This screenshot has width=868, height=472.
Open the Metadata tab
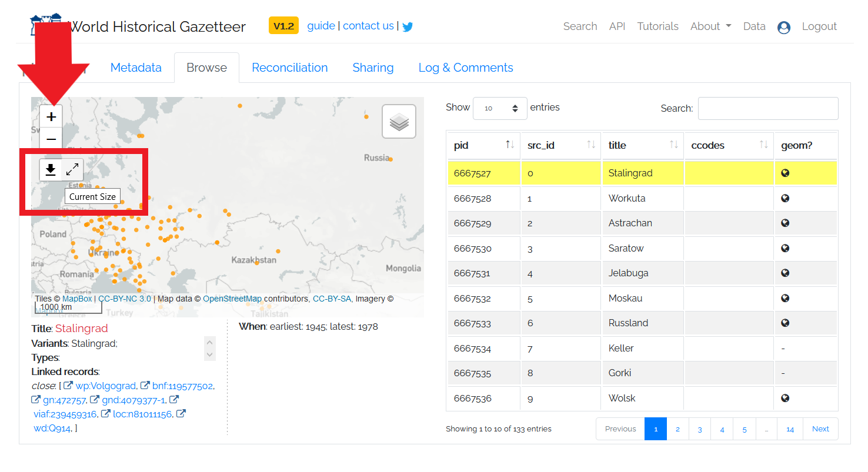136,68
